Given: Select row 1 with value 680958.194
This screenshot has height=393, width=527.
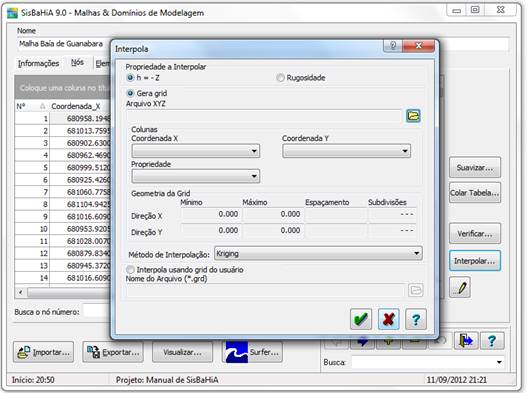Looking at the screenshot, I should [63, 119].
